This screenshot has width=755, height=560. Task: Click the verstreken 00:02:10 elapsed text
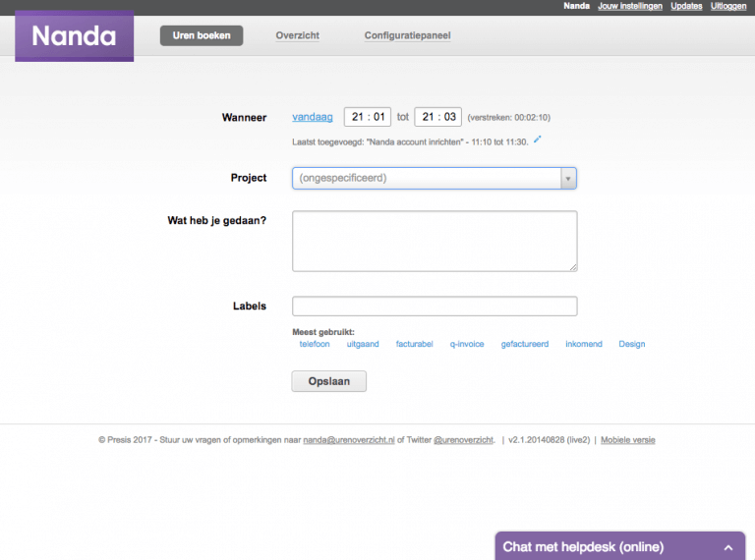pos(509,117)
